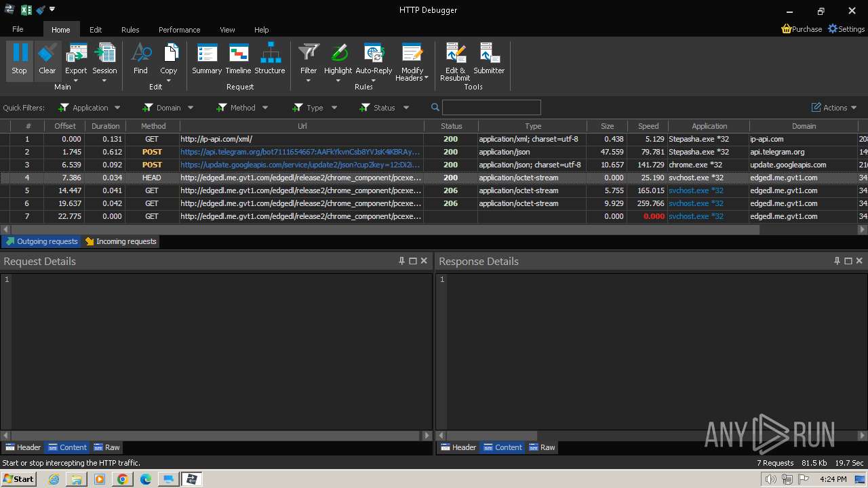868x488 pixels.
Task: Show the Structure view
Action: click(x=270, y=60)
